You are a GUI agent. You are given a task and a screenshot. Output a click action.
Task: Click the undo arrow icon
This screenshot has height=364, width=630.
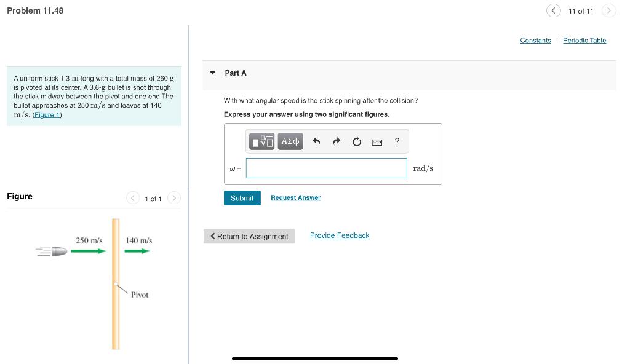click(317, 141)
